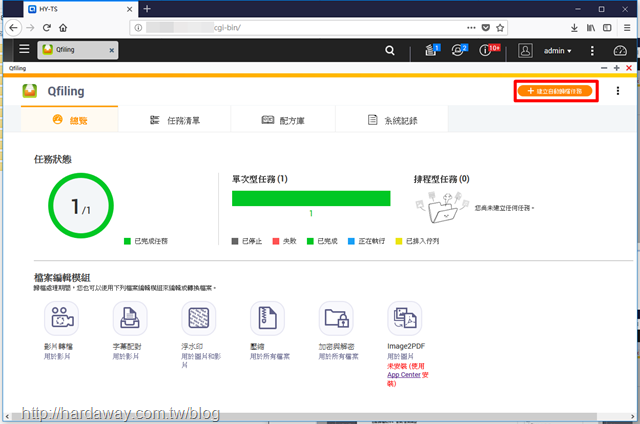Open the 字幕配對 subtitle matching module icon
The image size is (640, 424).
(x=130, y=318)
